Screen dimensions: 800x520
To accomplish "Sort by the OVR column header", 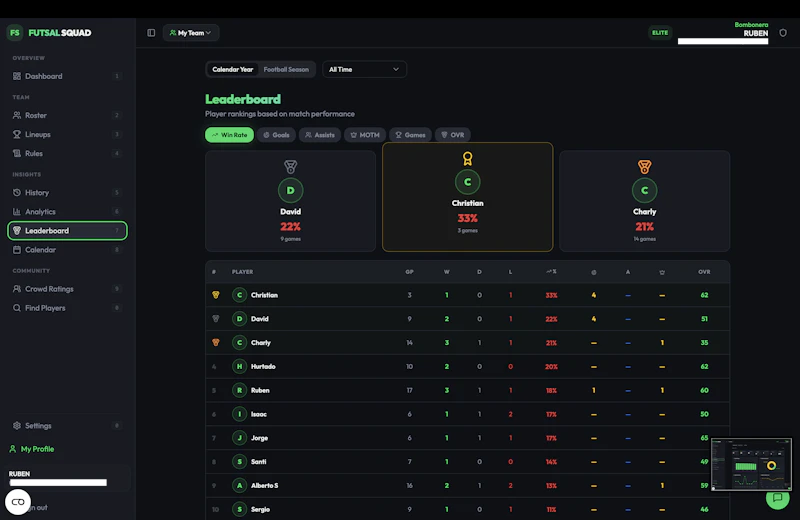I will 704,272.
